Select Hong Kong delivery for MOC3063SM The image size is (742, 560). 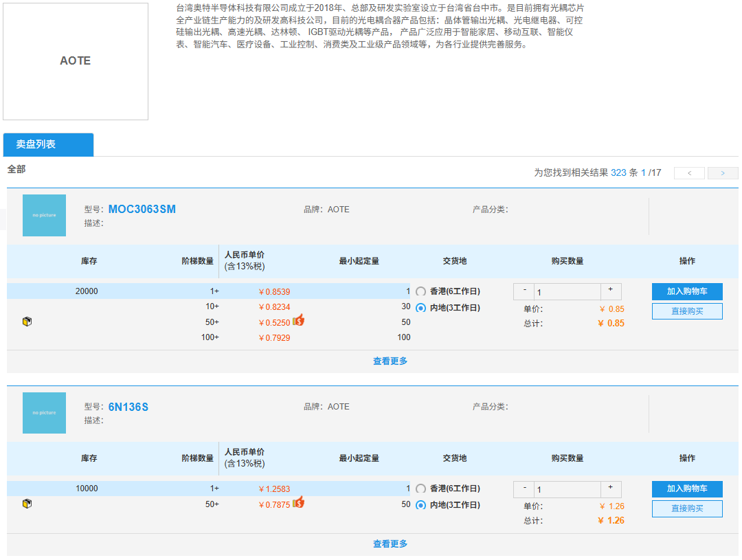pos(421,292)
